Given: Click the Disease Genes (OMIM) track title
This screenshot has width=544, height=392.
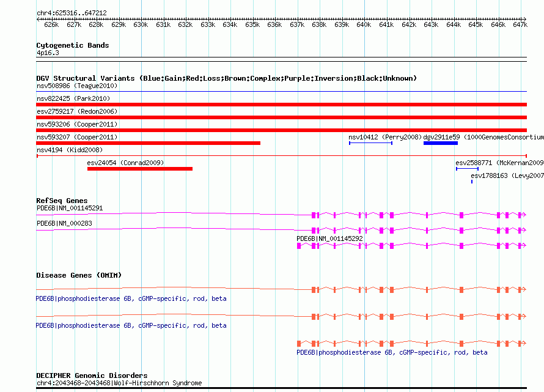Looking at the screenshot, I should click(x=79, y=275).
